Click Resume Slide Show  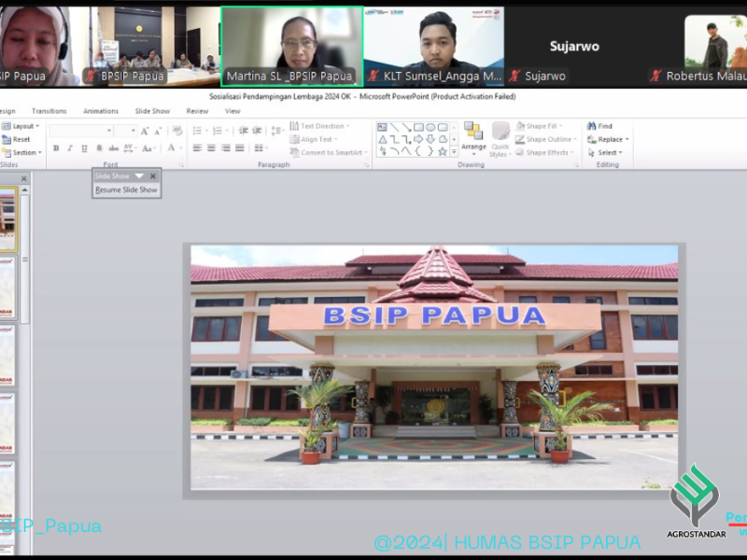coord(126,189)
